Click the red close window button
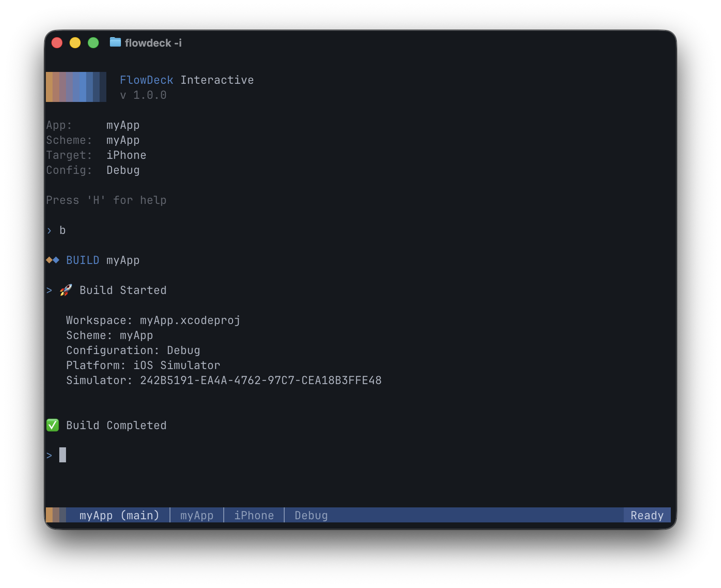This screenshot has height=588, width=721. pos(57,43)
